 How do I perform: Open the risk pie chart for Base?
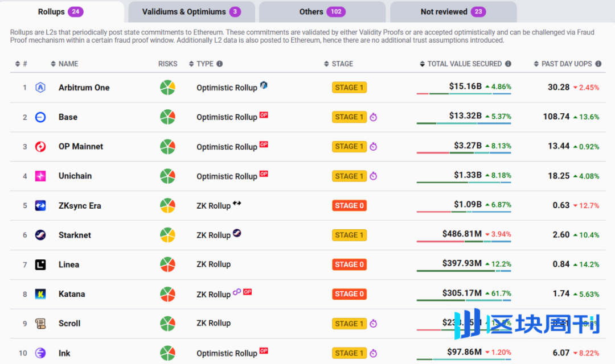[x=167, y=117]
